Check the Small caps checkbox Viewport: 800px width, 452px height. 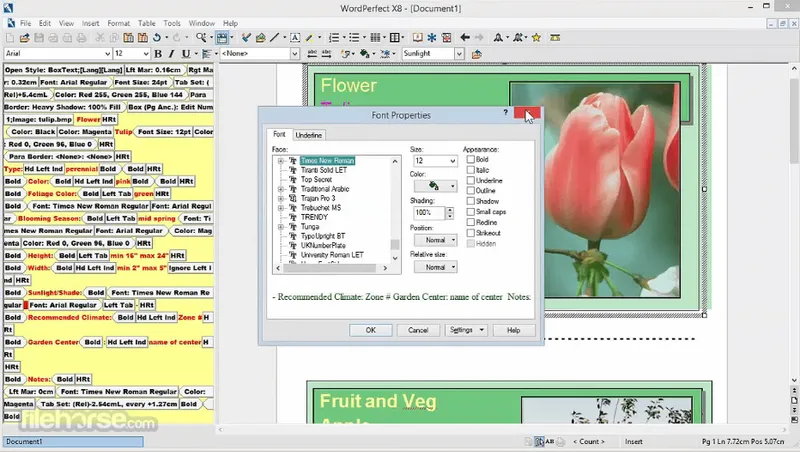pos(470,212)
